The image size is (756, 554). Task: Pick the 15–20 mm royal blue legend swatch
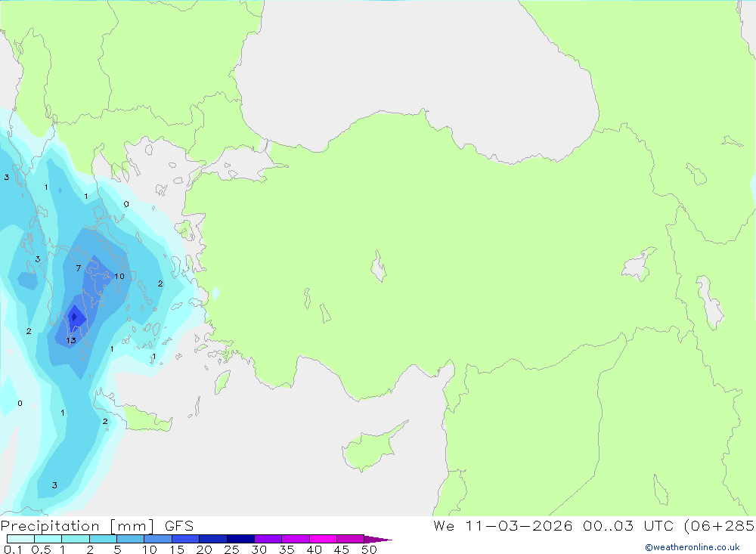(x=185, y=539)
